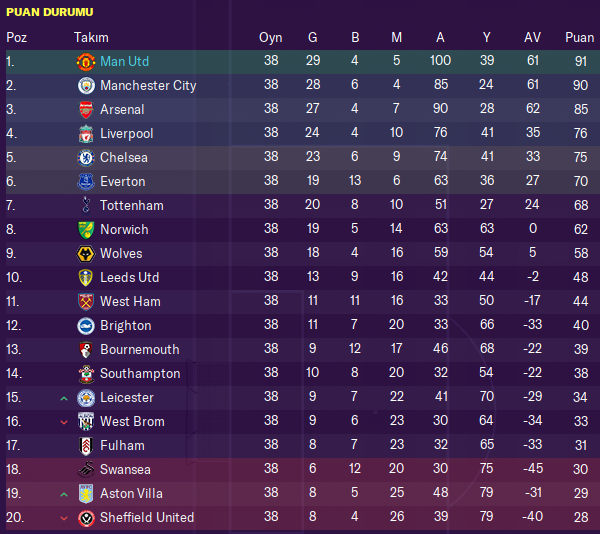Image resolution: width=600 pixels, height=534 pixels.
Task: Open the Brighton team name link
Action: point(125,325)
